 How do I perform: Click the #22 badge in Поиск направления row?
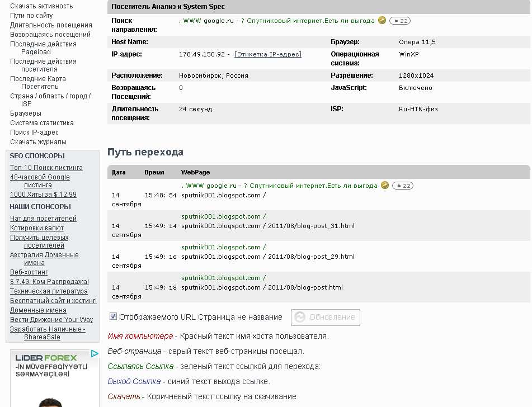click(x=400, y=21)
